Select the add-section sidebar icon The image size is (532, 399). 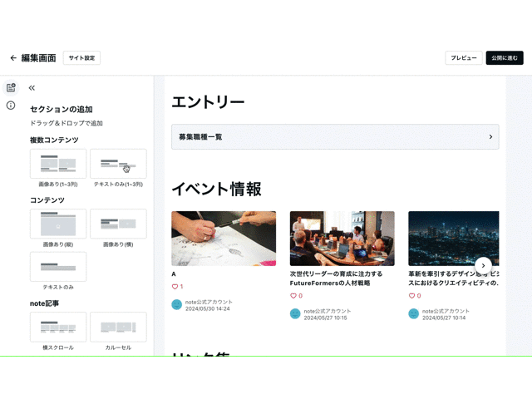click(x=11, y=88)
